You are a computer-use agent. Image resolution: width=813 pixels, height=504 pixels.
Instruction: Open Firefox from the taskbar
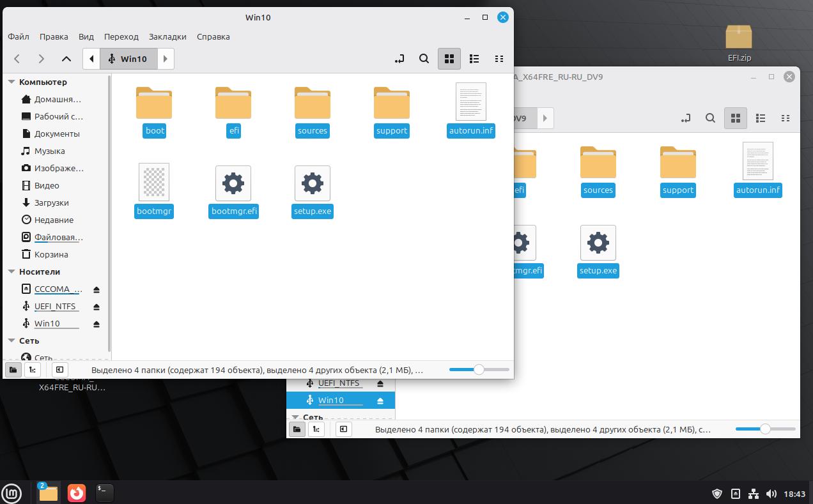tap(77, 493)
